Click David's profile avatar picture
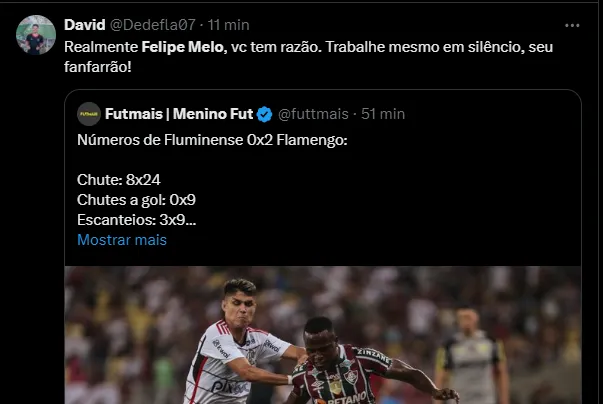Screen dimensions: 603x404 point(36,35)
